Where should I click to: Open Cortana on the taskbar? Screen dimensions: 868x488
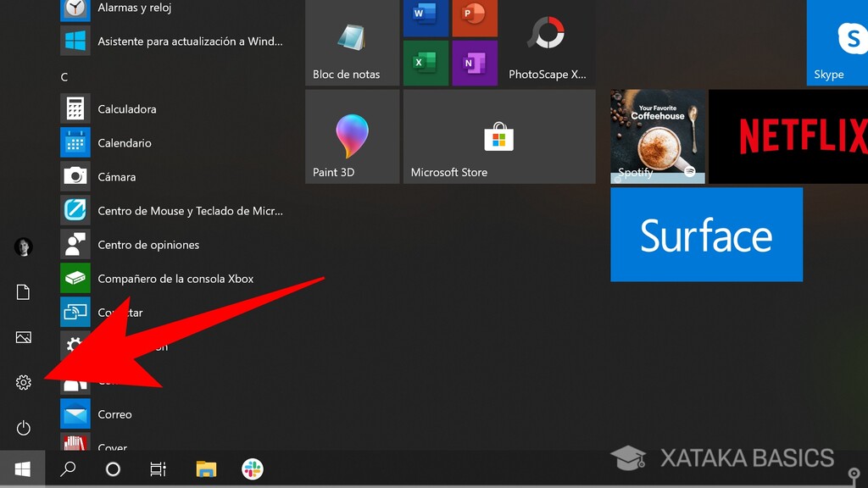tap(113, 469)
